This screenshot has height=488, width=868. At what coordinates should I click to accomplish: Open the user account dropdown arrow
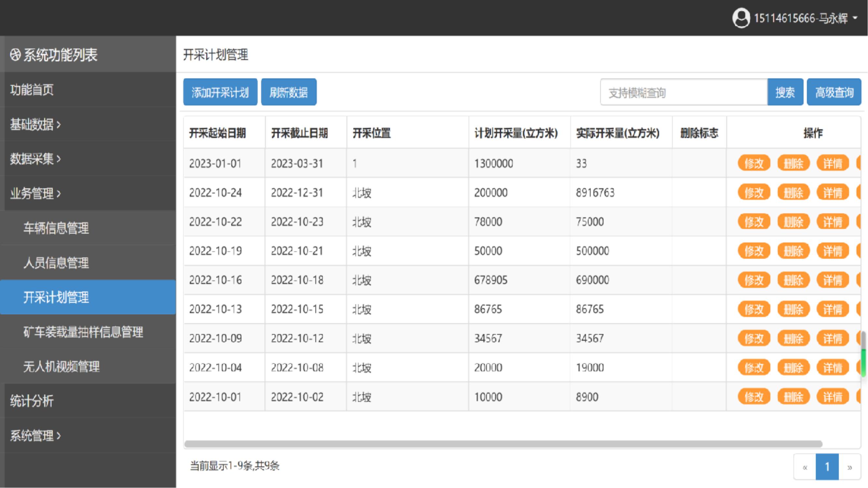tap(855, 18)
